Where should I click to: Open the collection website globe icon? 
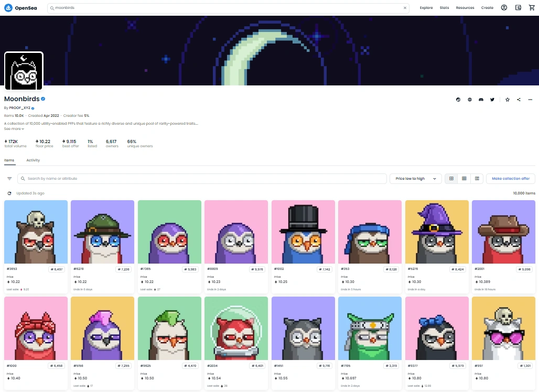[x=470, y=100]
